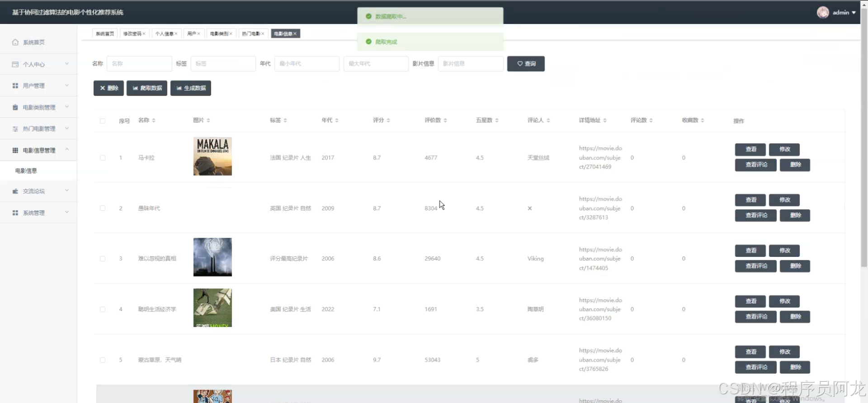Viewport: 868px width, 403px height.
Task: Click the 电影类别管理 clipboard icon
Action: tap(15, 107)
